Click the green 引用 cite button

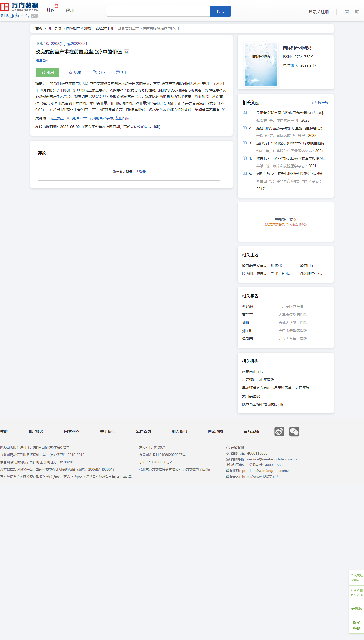48,72
